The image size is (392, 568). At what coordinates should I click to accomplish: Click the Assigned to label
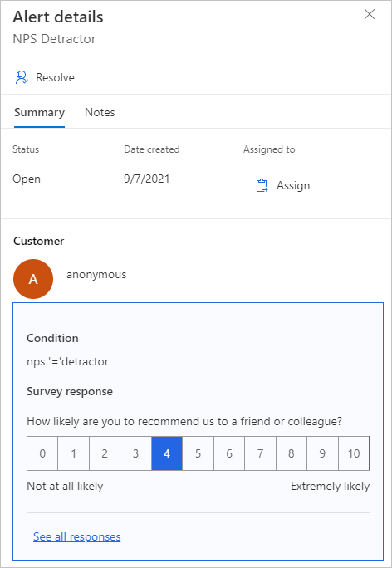coord(269,149)
